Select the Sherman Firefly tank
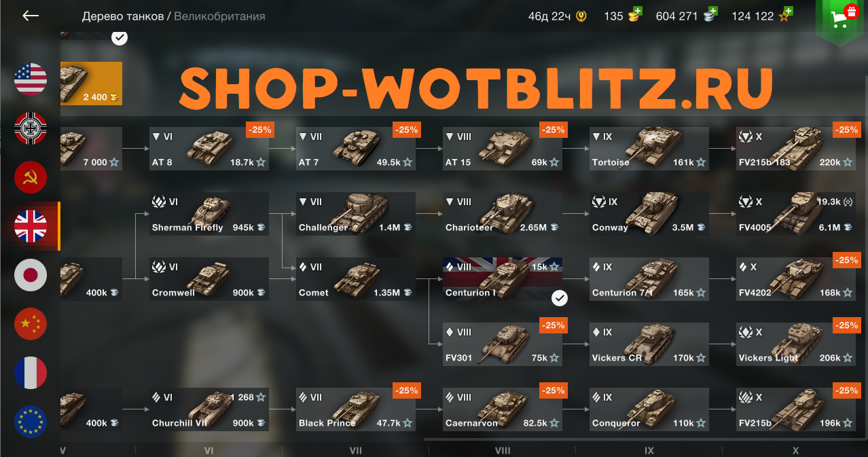The image size is (868, 457). tap(209, 214)
